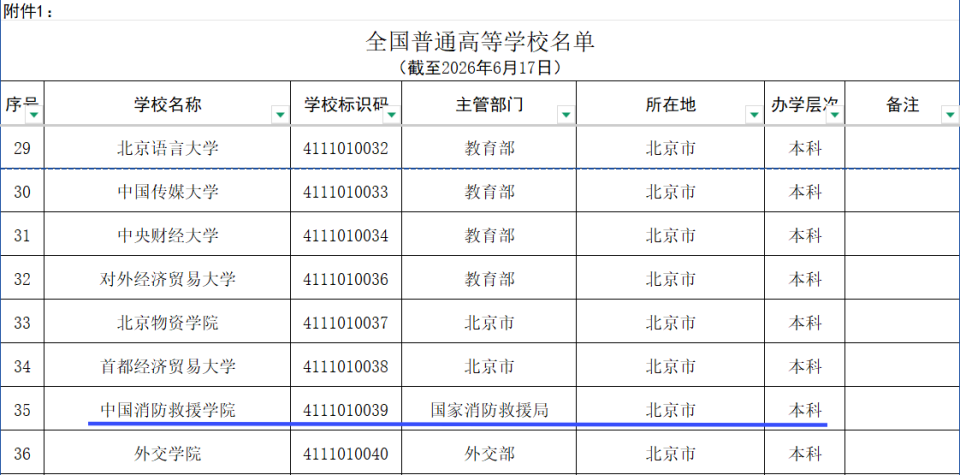This screenshot has height=475, width=960.
Task: Select empty 备注 cell in 中国消防救援学院 row
Action: (x=902, y=409)
